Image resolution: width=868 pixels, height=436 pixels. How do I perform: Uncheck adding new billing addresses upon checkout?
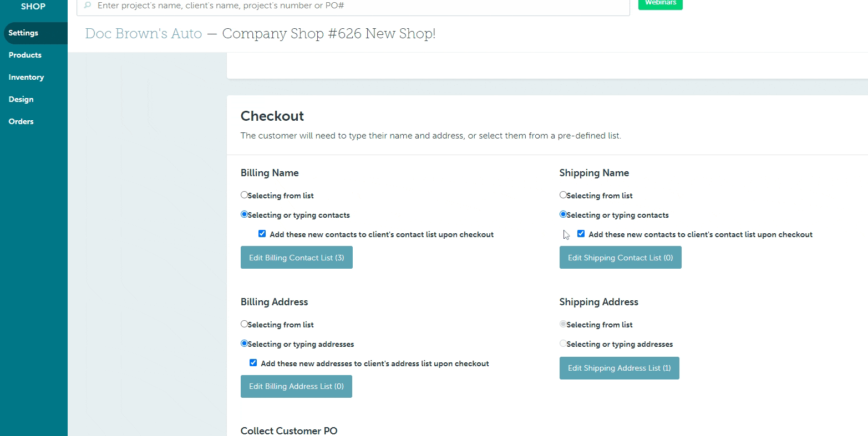[x=253, y=362]
